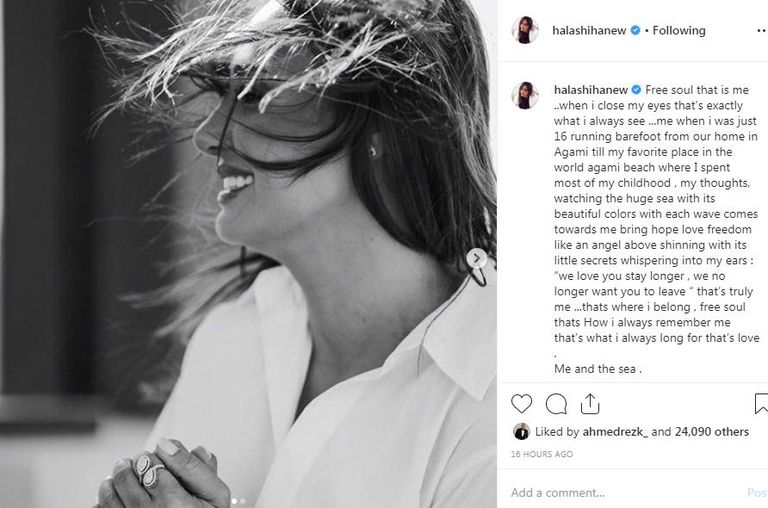Open comments via the speech bubble icon
This screenshot has width=768, height=508.
[556, 404]
